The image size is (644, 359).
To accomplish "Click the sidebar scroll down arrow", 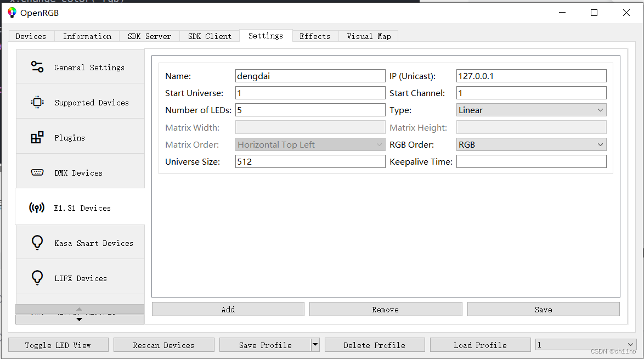I will click(80, 319).
